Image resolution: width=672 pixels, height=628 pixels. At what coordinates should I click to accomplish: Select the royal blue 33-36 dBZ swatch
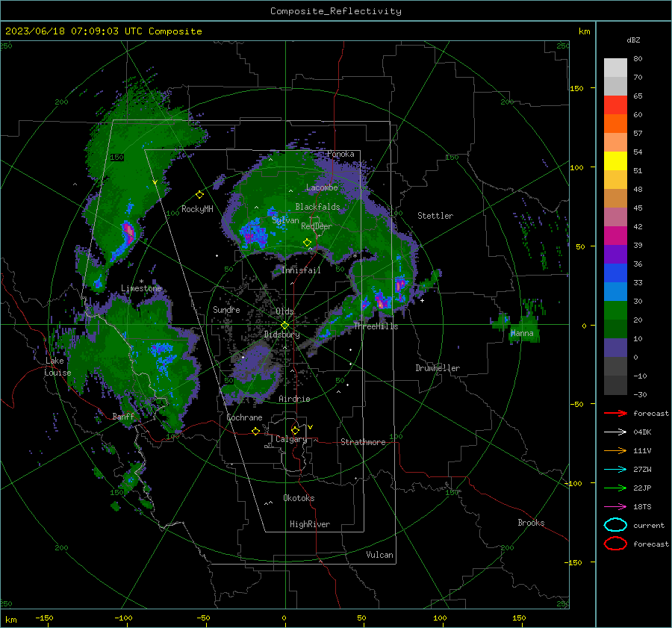coord(615,273)
